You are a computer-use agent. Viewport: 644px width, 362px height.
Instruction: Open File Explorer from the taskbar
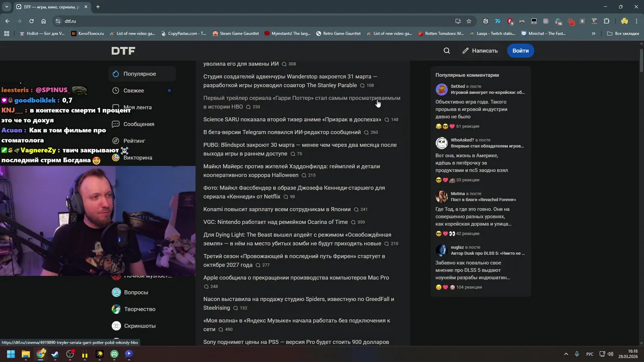click(26, 354)
